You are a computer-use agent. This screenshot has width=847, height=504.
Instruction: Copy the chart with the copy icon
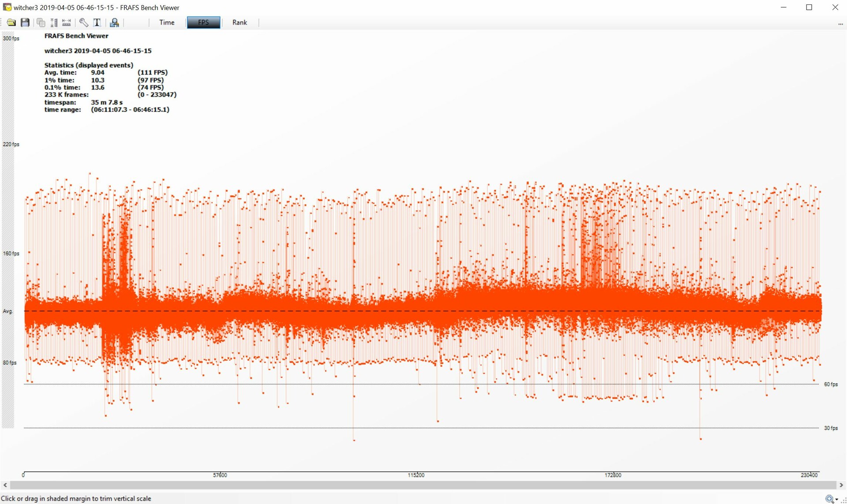point(41,22)
